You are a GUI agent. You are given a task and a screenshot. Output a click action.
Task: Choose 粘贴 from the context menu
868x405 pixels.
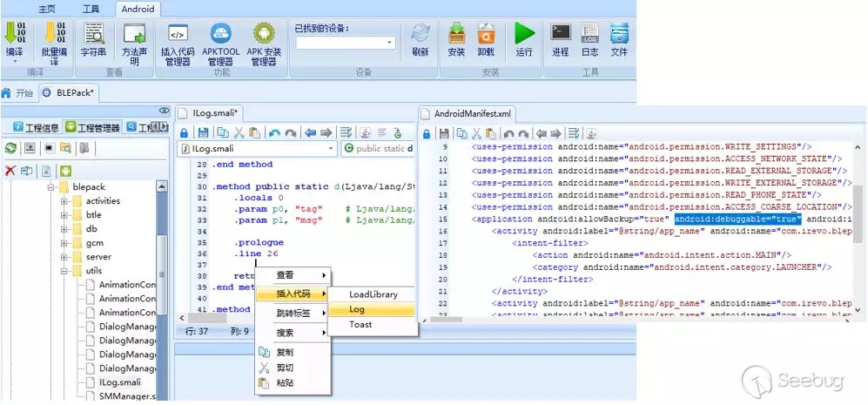(x=293, y=383)
